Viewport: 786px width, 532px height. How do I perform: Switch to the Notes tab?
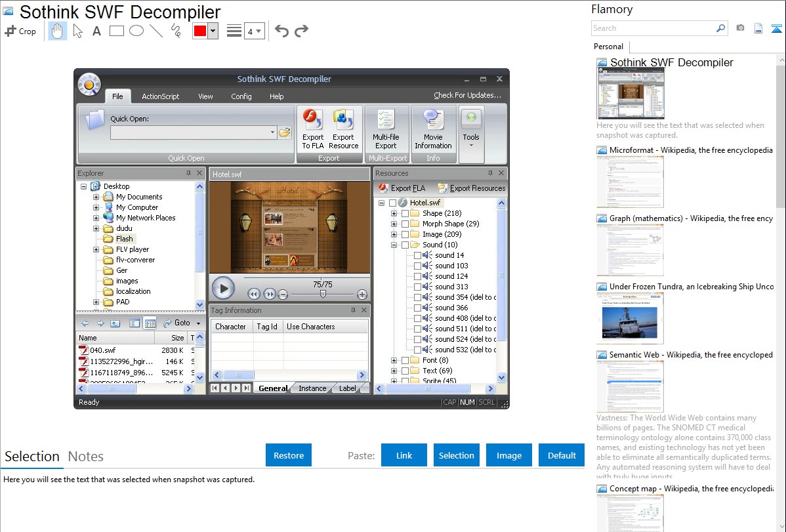pos(86,457)
